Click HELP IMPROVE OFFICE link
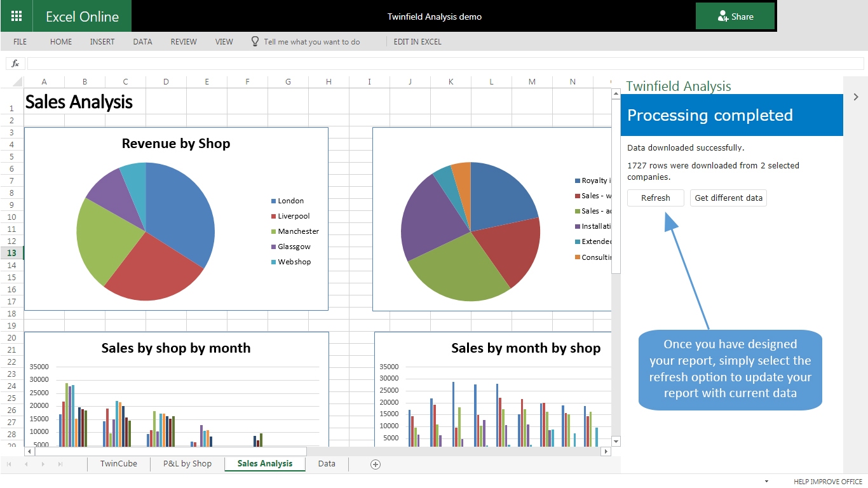 point(828,482)
